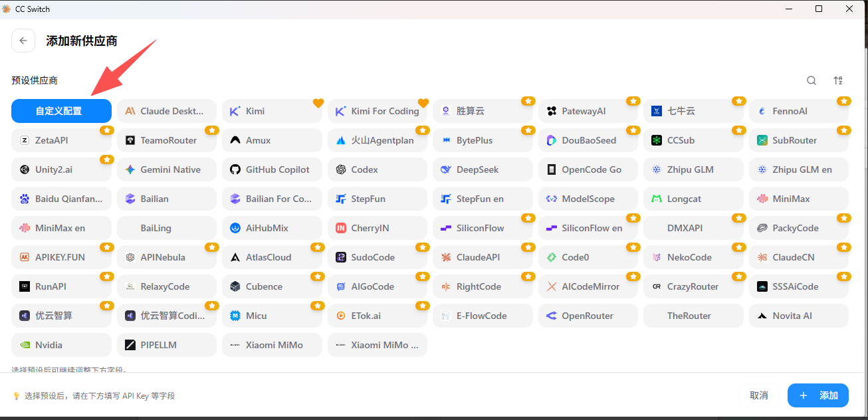Click the FennoAI logo icon
The width and height of the screenshot is (868, 420).
762,111
